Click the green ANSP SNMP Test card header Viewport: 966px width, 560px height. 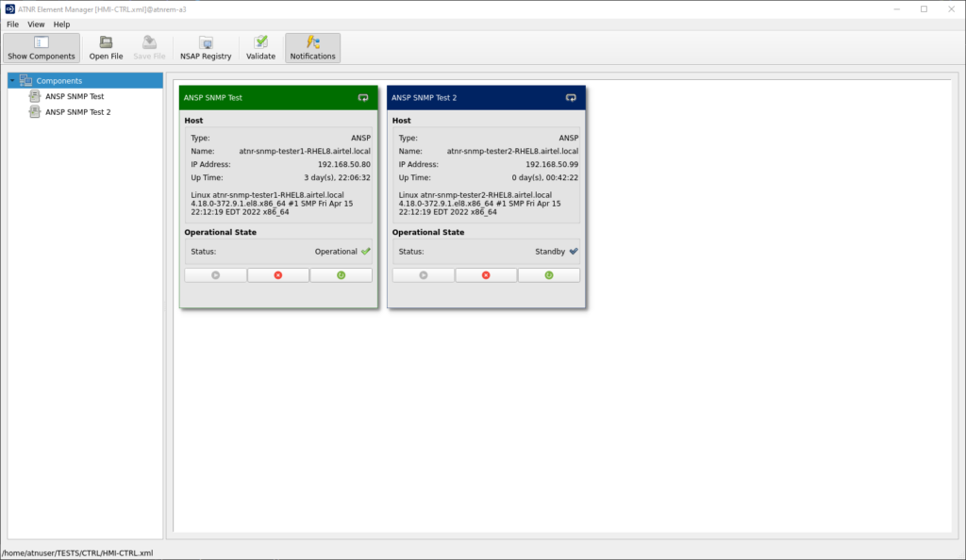264,97
